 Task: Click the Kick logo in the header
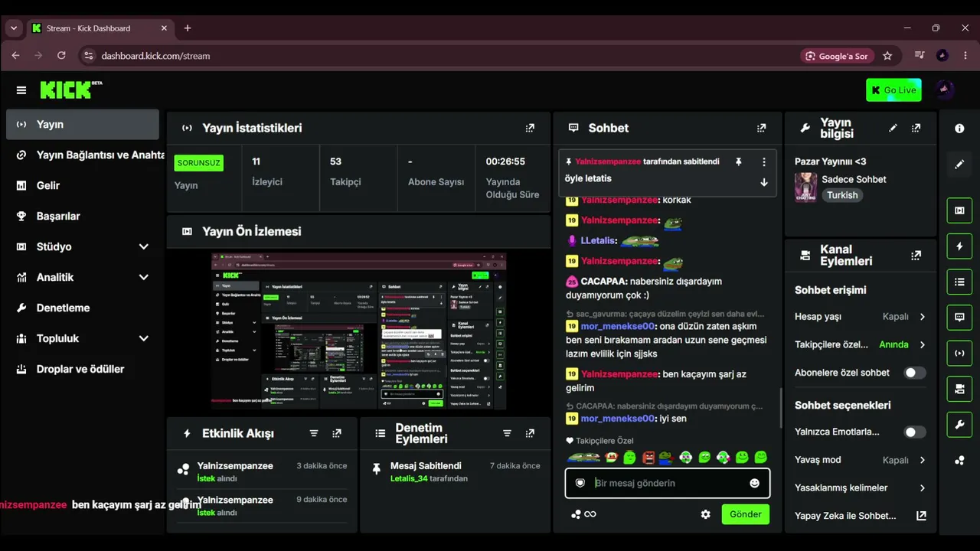71,90
